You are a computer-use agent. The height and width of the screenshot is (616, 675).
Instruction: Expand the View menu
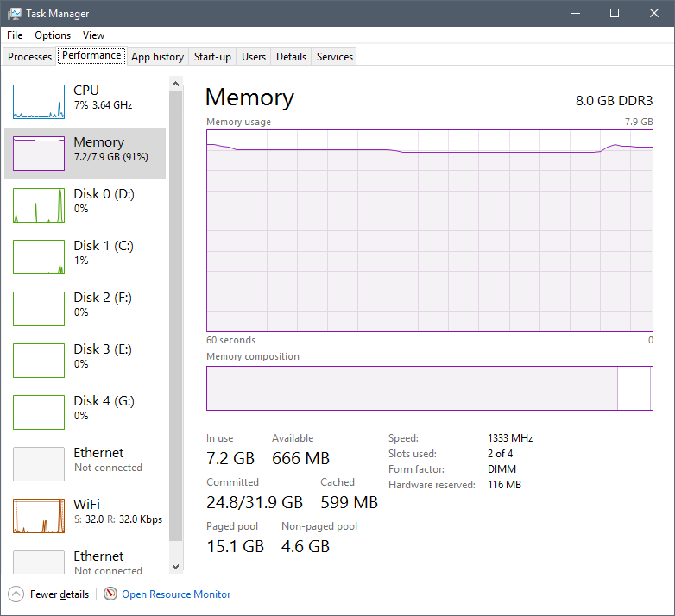click(93, 35)
